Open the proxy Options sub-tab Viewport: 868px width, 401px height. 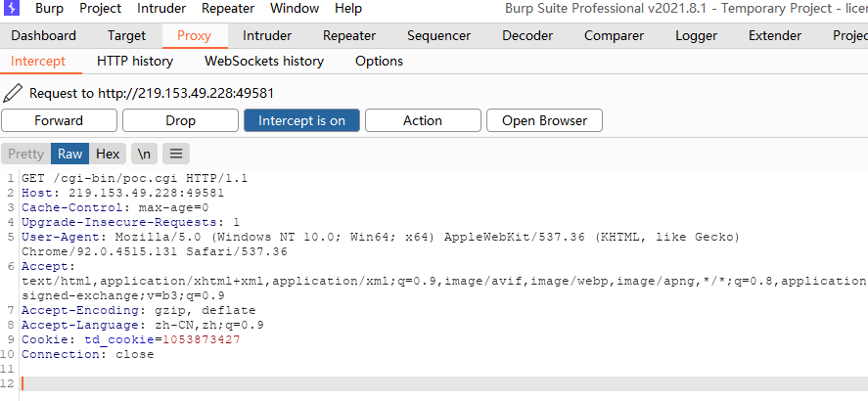(379, 61)
